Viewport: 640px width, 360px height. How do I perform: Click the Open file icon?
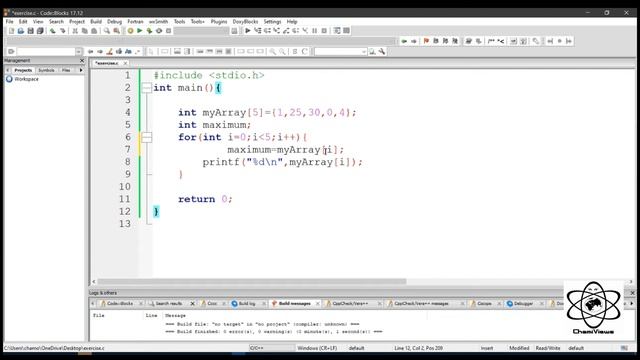tap(21, 31)
